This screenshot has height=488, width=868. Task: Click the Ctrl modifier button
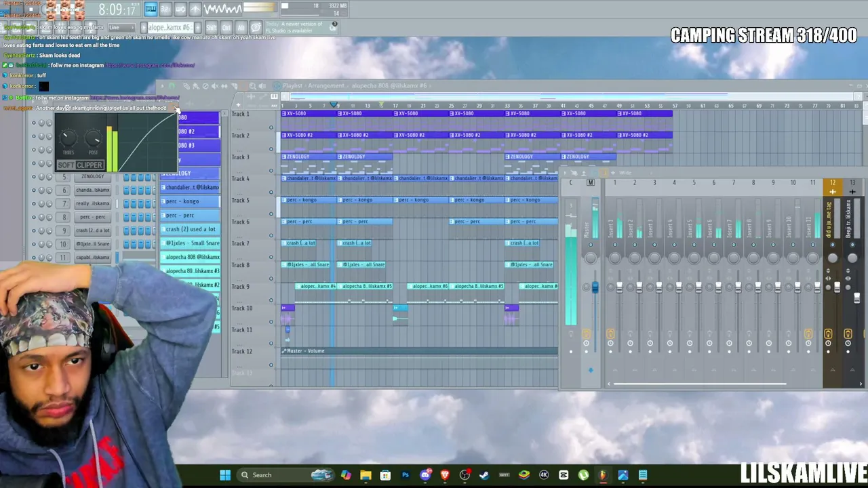(226, 28)
